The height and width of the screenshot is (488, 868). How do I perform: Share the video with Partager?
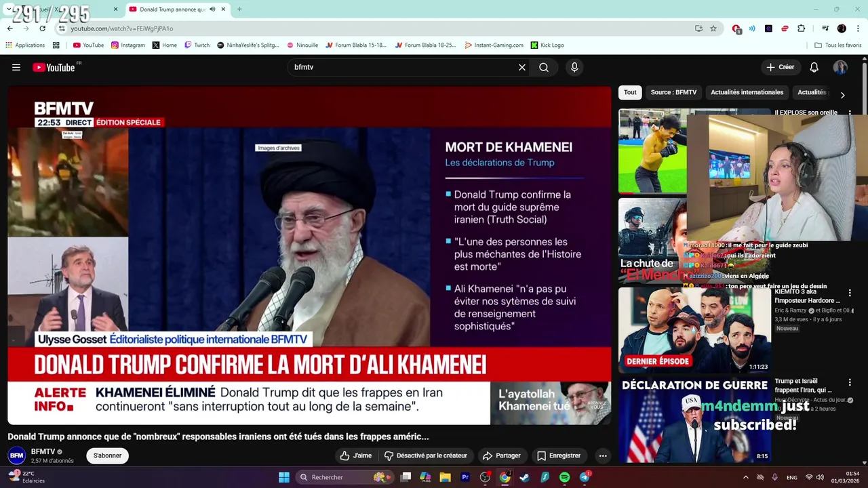pyautogui.click(x=501, y=455)
